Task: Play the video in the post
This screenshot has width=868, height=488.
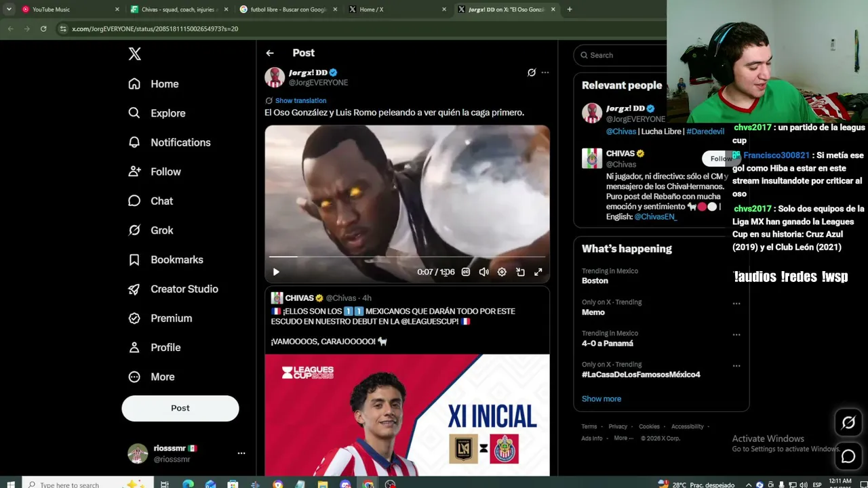Action: pyautogui.click(x=276, y=272)
